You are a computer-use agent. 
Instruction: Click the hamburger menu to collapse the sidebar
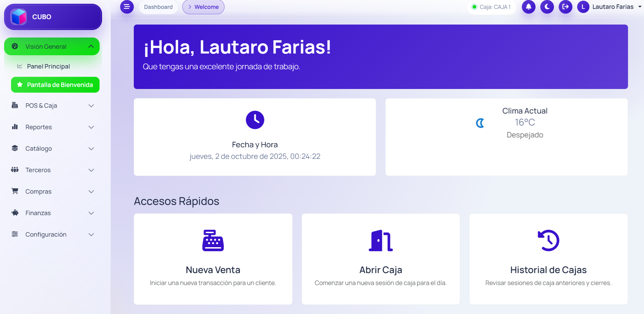[x=127, y=7]
